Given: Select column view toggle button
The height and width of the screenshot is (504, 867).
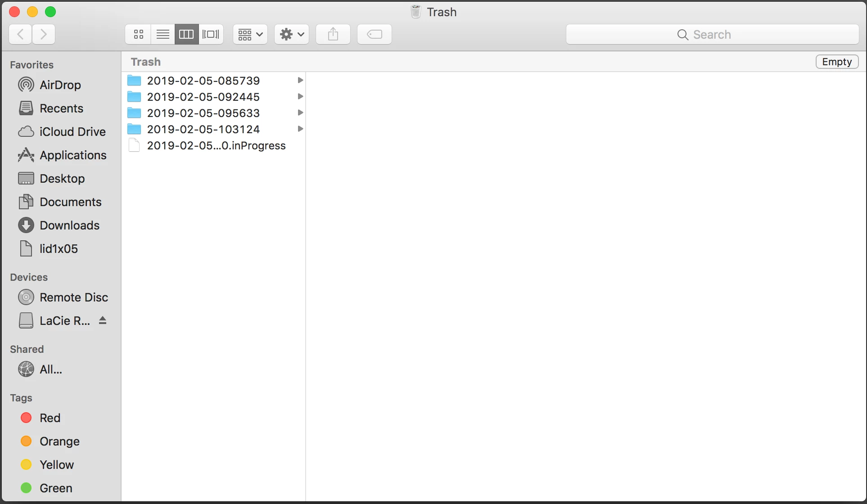Looking at the screenshot, I should click(x=186, y=34).
